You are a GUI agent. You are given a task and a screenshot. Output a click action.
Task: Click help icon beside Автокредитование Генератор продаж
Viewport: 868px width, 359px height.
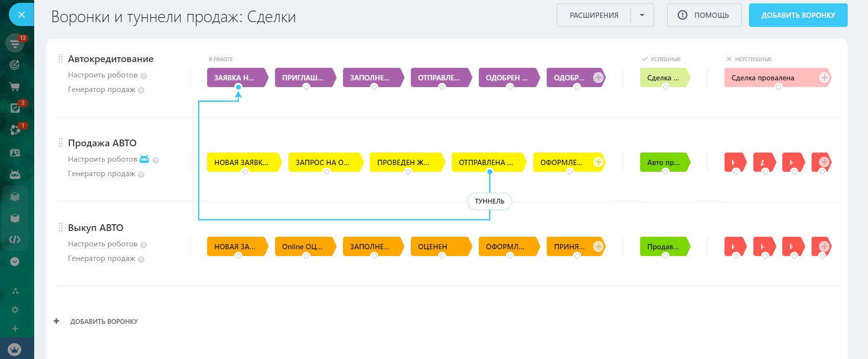[x=141, y=90]
